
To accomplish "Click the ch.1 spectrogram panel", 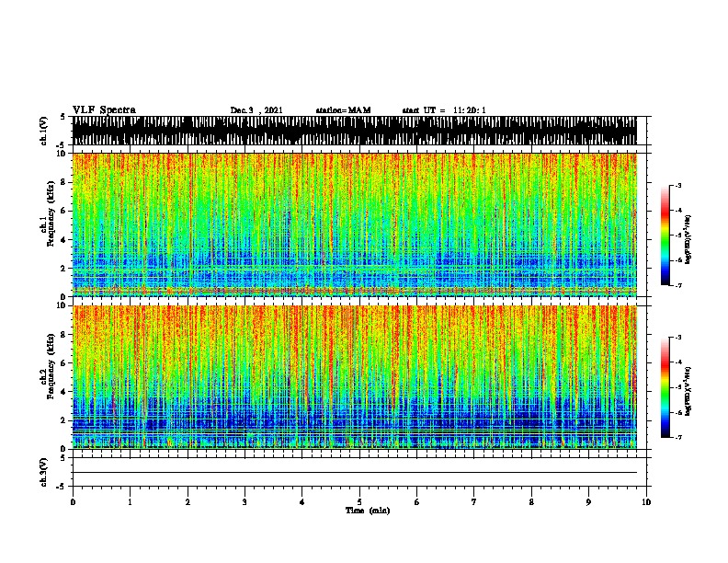I will pos(354,224).
